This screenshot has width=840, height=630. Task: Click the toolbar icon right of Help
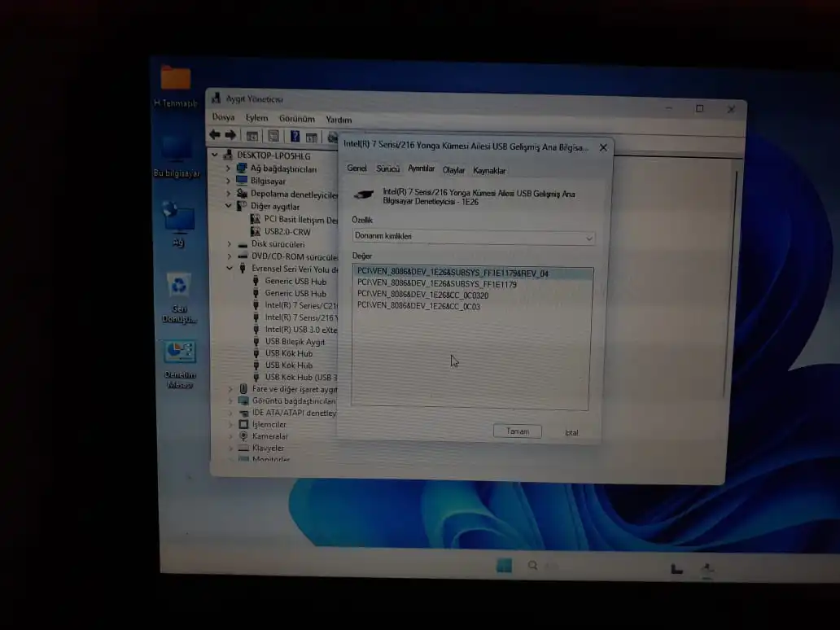tap(312, 137)
